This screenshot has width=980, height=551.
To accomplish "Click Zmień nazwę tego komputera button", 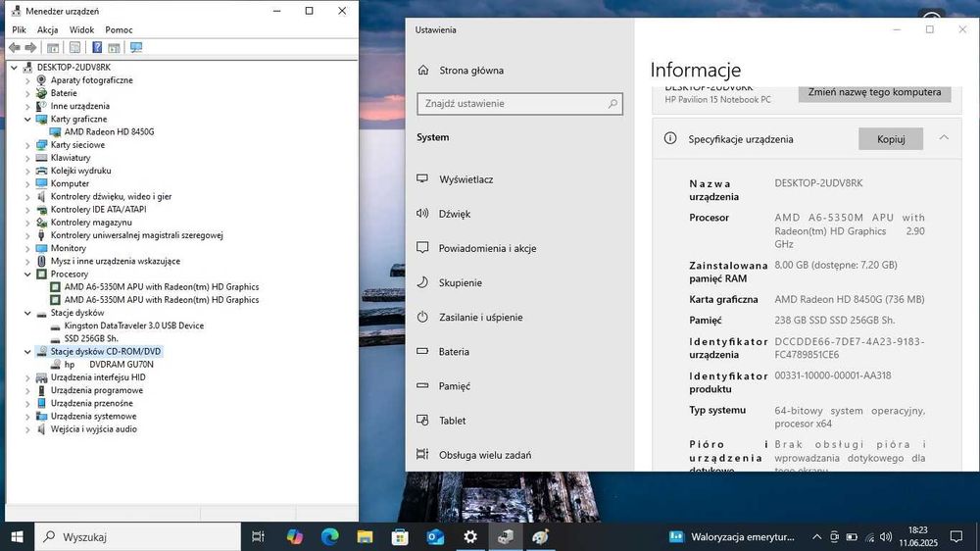I will coord(874,93).
